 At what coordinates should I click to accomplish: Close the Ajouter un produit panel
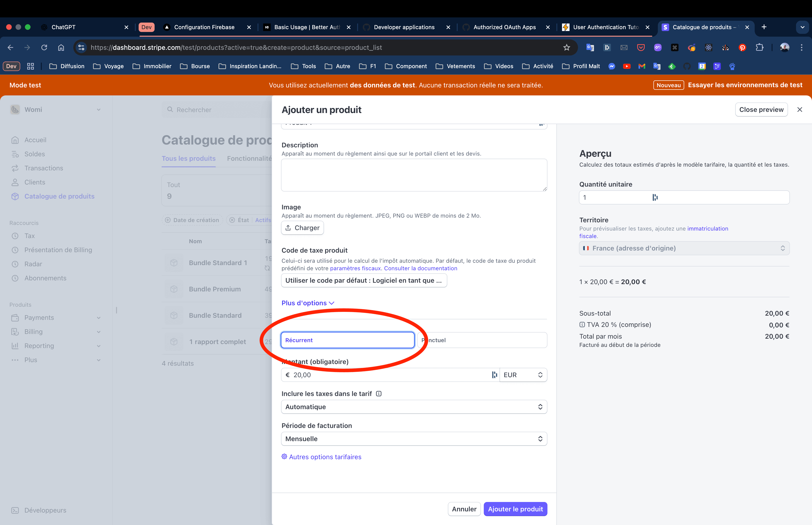coord(799,110)
